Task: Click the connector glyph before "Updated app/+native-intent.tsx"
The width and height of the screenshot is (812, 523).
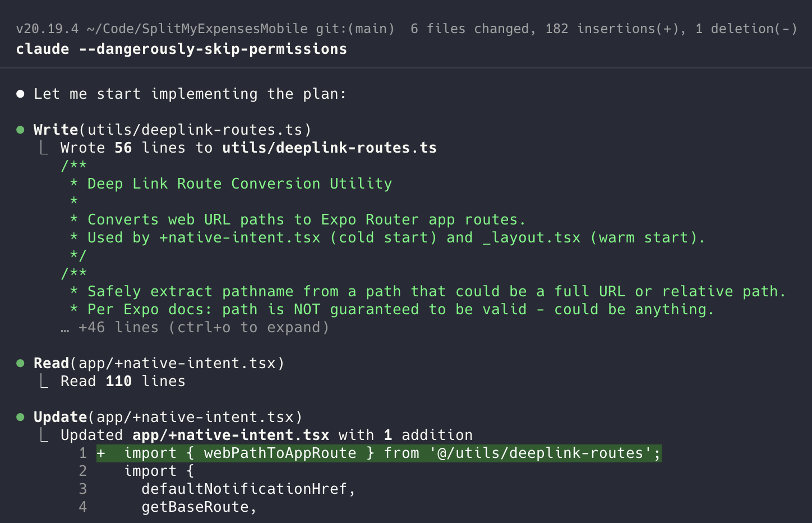Action: click(44, 435)
